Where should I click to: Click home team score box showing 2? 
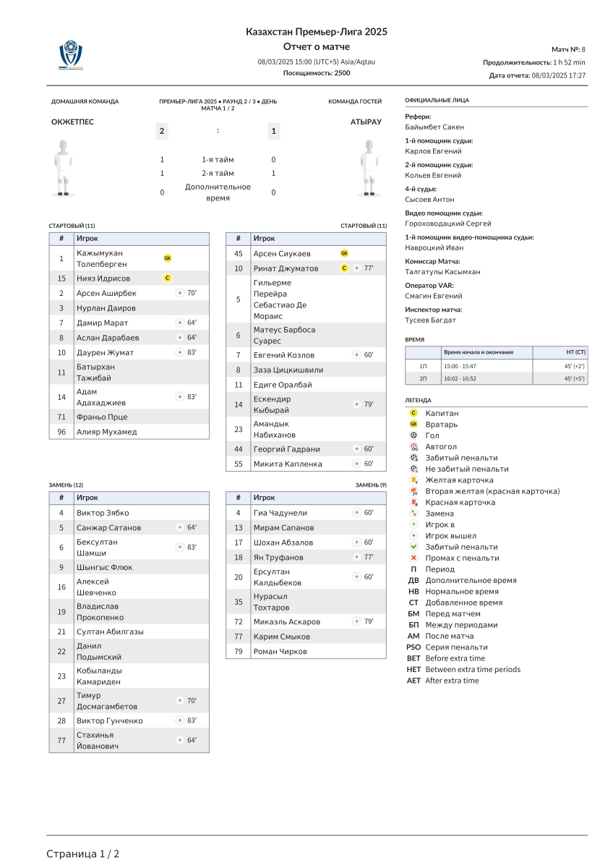(162, 131)
